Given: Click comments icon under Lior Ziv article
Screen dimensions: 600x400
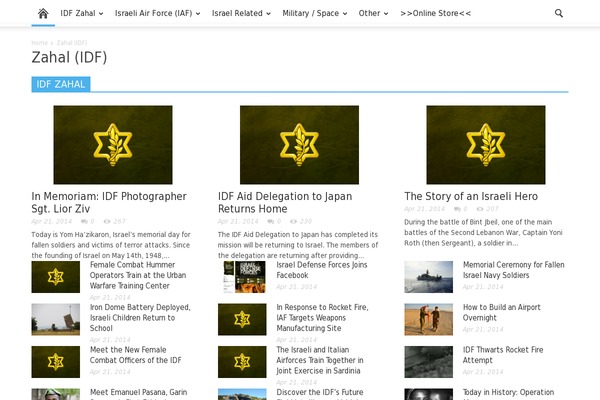Looking at the screenshot, I should coord(84,222).
